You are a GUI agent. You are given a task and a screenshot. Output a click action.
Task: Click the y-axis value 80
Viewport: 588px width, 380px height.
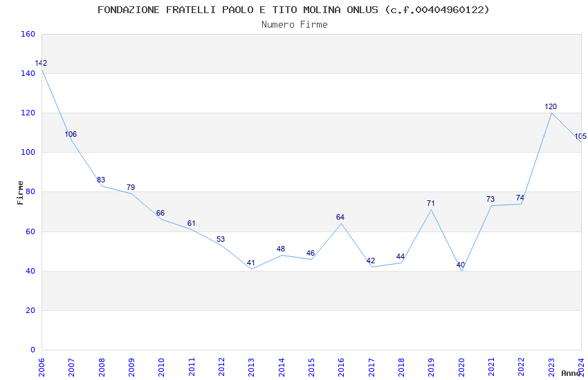pyautogui.click(x=30, y=191)
